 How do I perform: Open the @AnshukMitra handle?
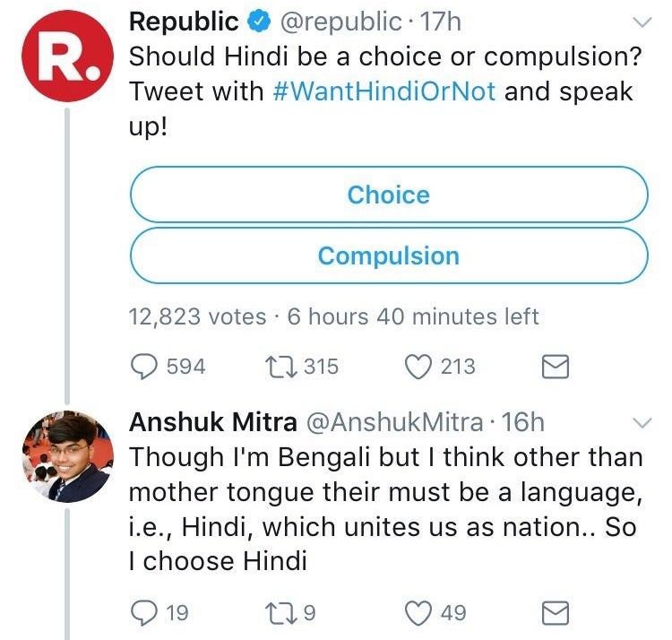(x=395, y=422)
